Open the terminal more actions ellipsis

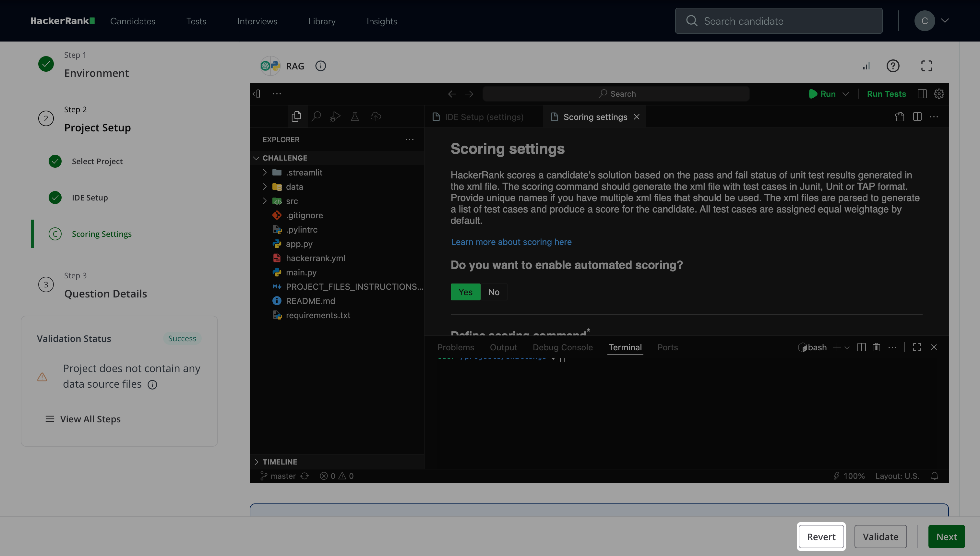892,347
